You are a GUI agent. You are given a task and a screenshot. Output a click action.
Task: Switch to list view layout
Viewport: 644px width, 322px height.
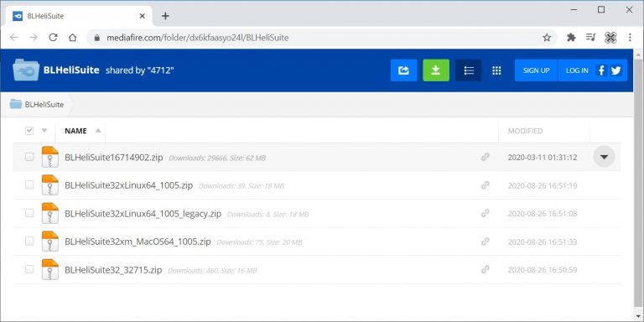coord(469,70)
